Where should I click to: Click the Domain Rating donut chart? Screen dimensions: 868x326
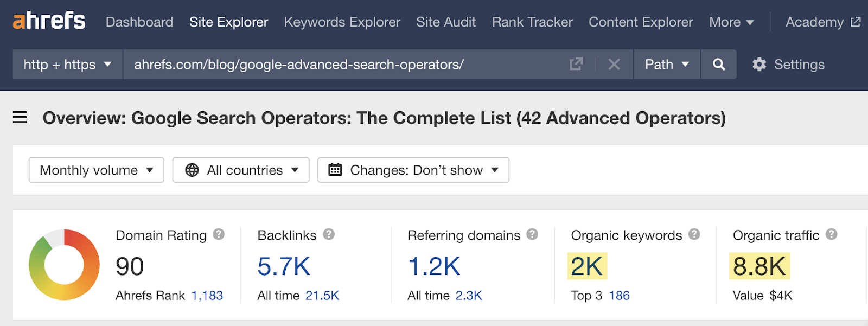[64, 265]
